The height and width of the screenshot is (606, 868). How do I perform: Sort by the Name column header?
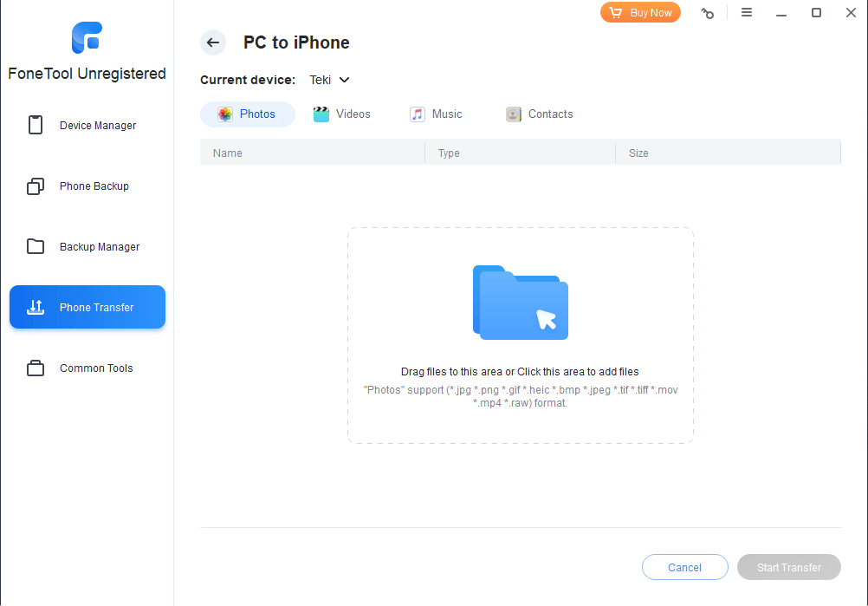click(x=312, y=153)
